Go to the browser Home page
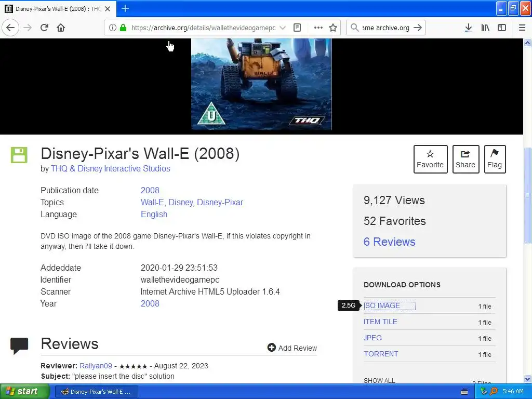The width and height of the screenshot is (532, 399). pos(61,28)
